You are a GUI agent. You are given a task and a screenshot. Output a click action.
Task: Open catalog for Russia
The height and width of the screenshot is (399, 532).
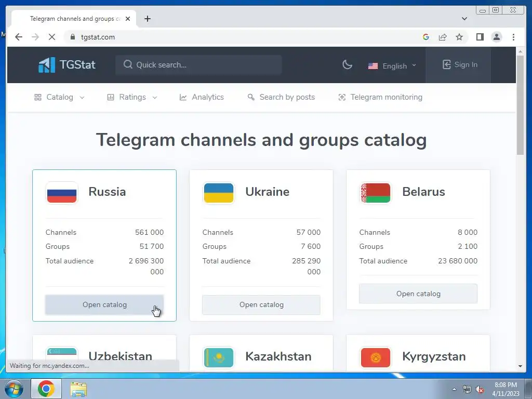[x=104, y=304]
